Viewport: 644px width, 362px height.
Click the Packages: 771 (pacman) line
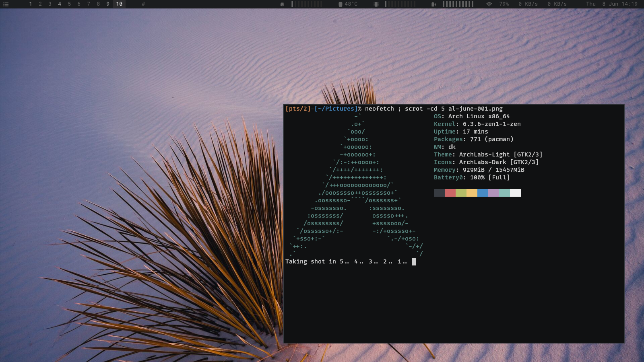(x=474, y=139)
